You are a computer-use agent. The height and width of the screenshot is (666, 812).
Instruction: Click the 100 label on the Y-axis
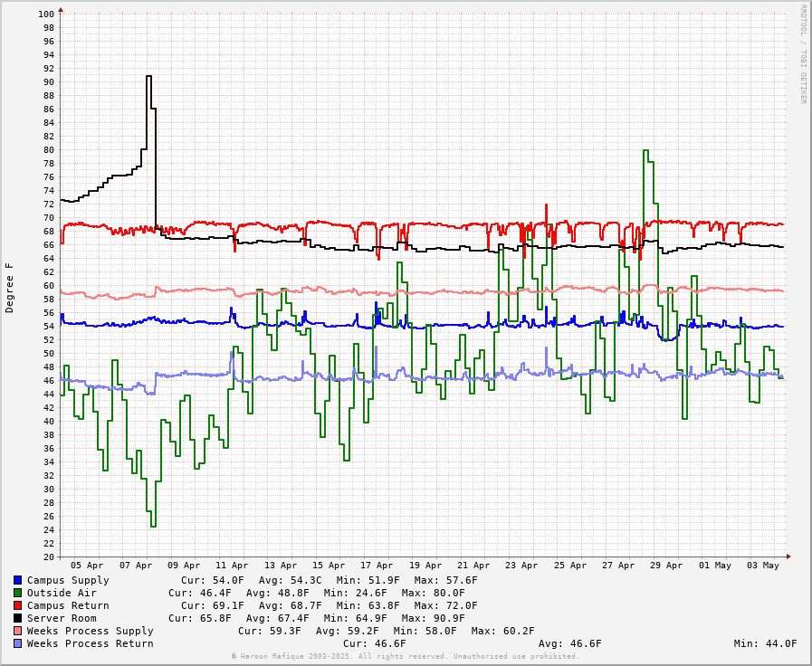46,14
